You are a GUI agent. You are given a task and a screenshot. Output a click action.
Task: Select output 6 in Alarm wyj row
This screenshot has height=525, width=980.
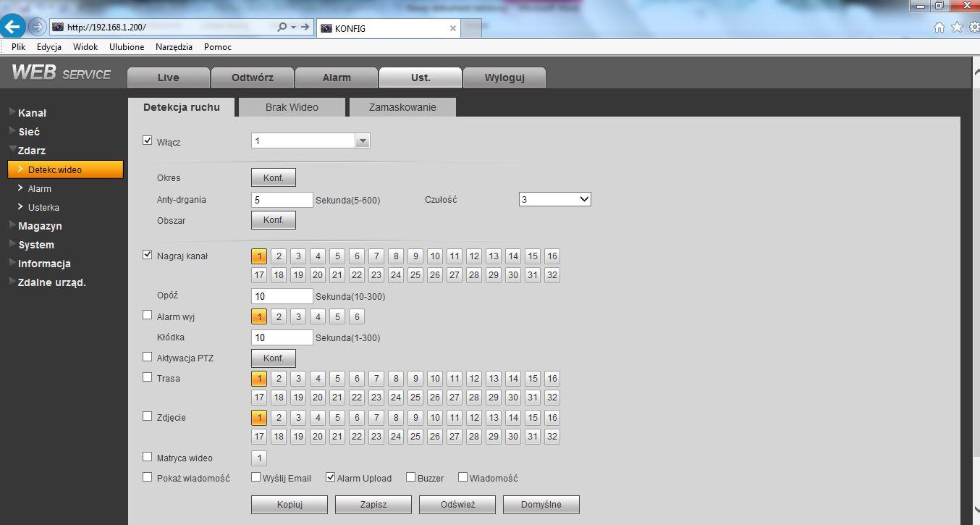[x=357, y=316]
